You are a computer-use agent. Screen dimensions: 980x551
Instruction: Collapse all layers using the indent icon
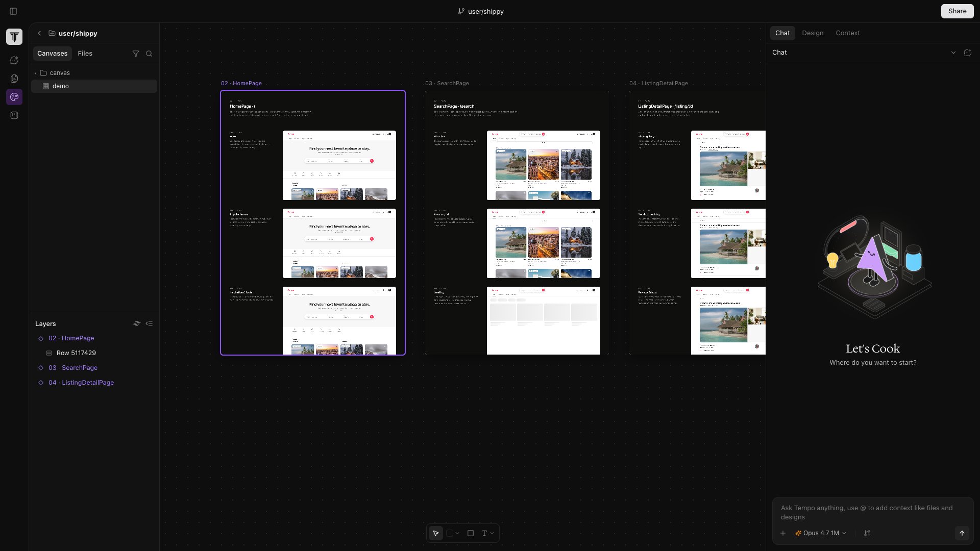pyautogui.click(x=149, y=323)
